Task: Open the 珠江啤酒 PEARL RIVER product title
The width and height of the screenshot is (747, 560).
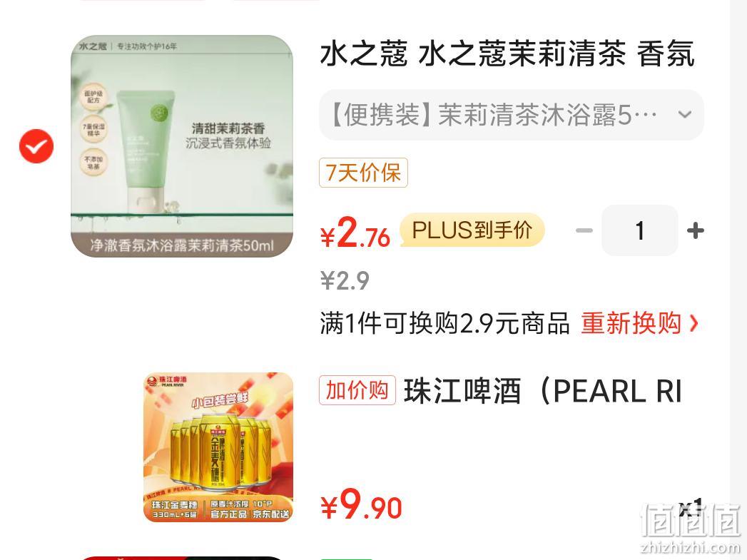Action: coord(543,391)
